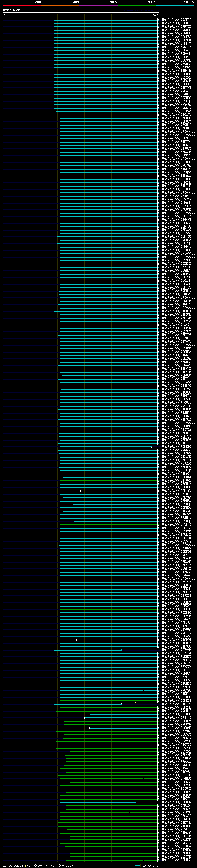Image resolution: width=197 pixels, height=868 pixels.
Task: Click hit label UniRef100_Q7PXH7
Action: pyautogui.click(x=177, y=182)
